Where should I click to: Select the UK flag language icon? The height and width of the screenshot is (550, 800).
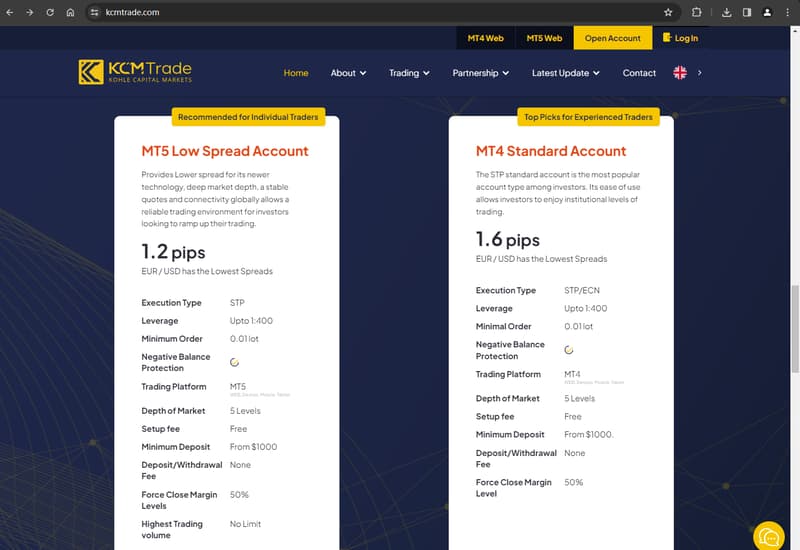680,73
